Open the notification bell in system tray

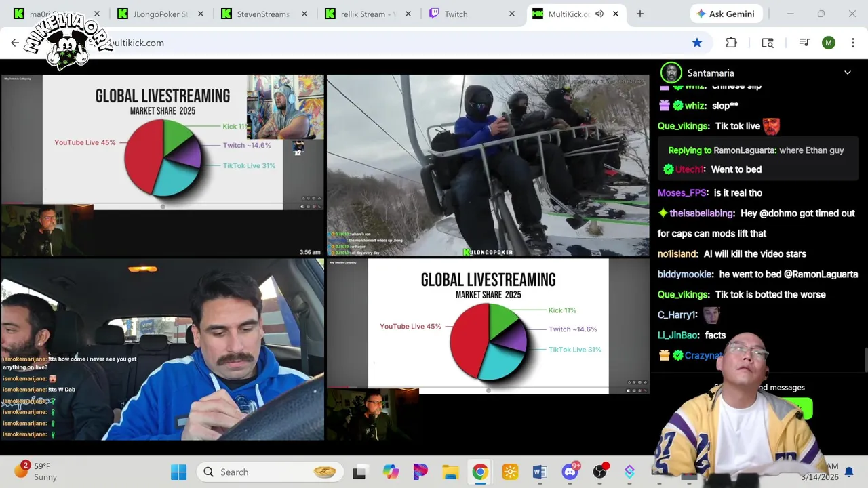click(x=848, y=472)
